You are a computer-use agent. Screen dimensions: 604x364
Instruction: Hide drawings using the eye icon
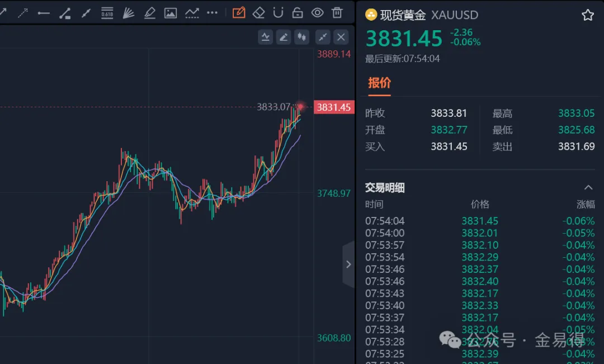[x=317, y=12]
